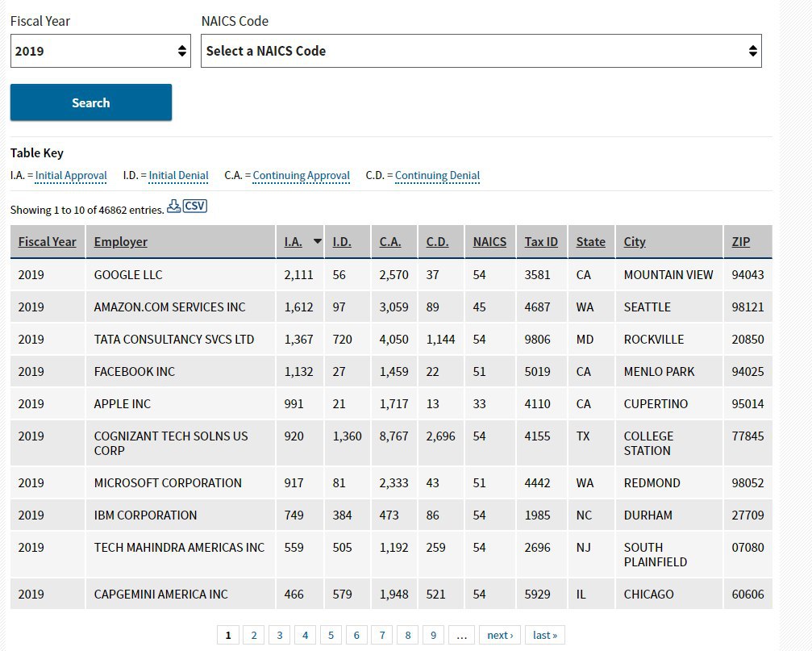Click the I.A. descending sort arrow
Image resolution: width=812 pixels, height=651 pixels.
point(318,241)
